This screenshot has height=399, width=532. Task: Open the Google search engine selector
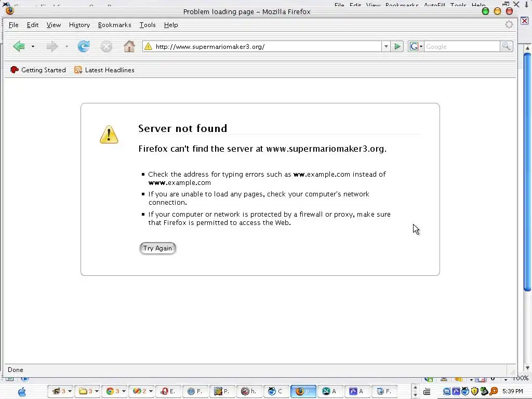416,46
